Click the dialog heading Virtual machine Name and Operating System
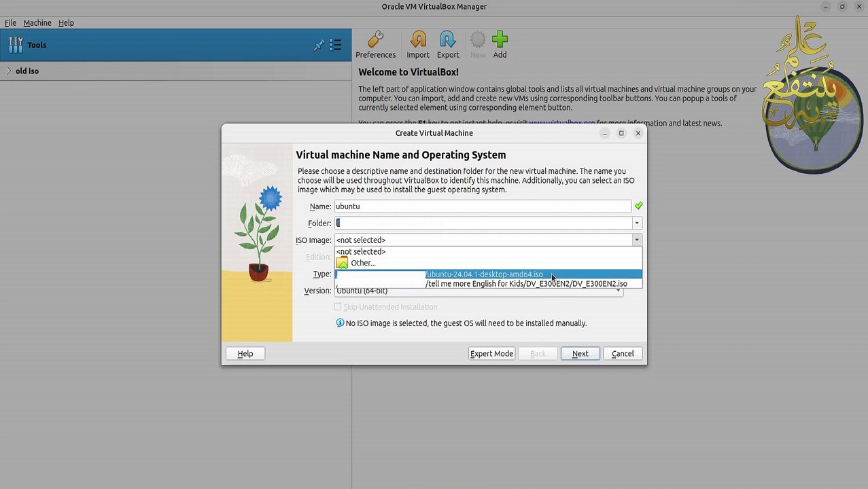The image size is (868, 489). point(401,155)
